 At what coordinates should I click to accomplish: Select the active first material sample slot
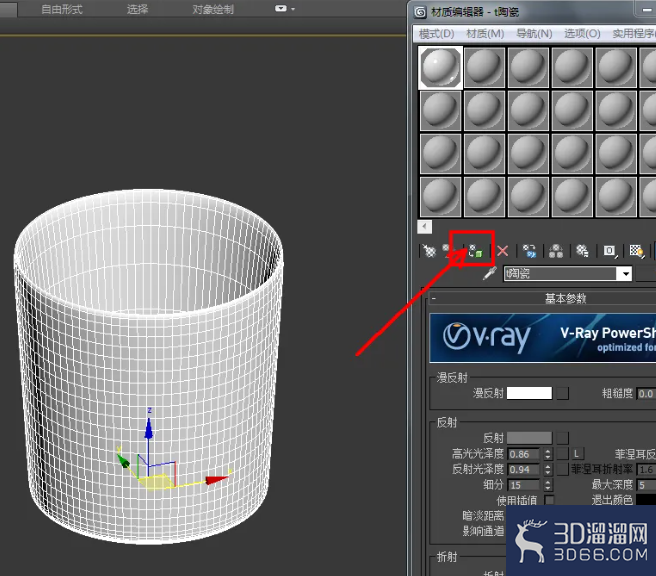pyautogui.click(x=440, y=67)
